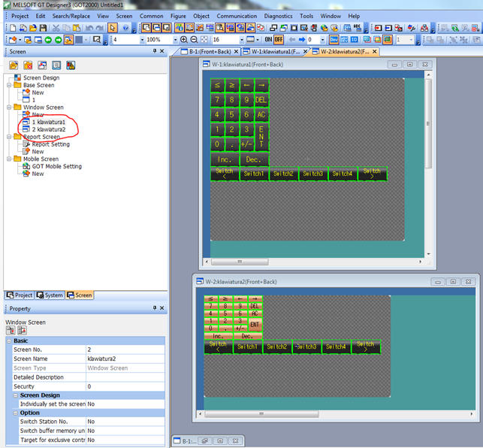Toggle the OFF display state button

point(279,40)
